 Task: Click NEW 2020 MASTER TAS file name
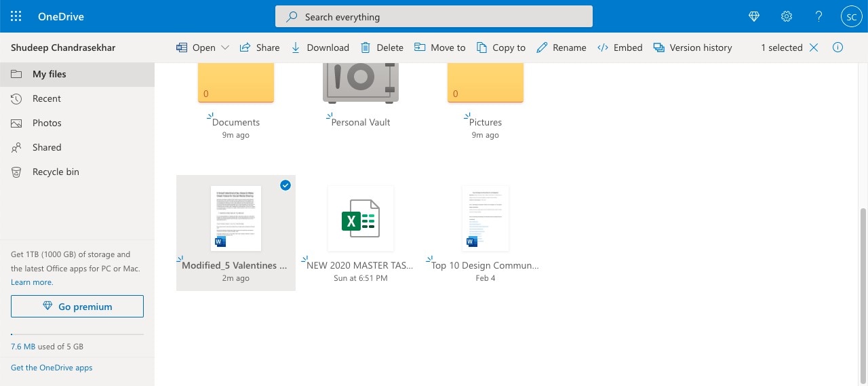[x=360, y=266]
